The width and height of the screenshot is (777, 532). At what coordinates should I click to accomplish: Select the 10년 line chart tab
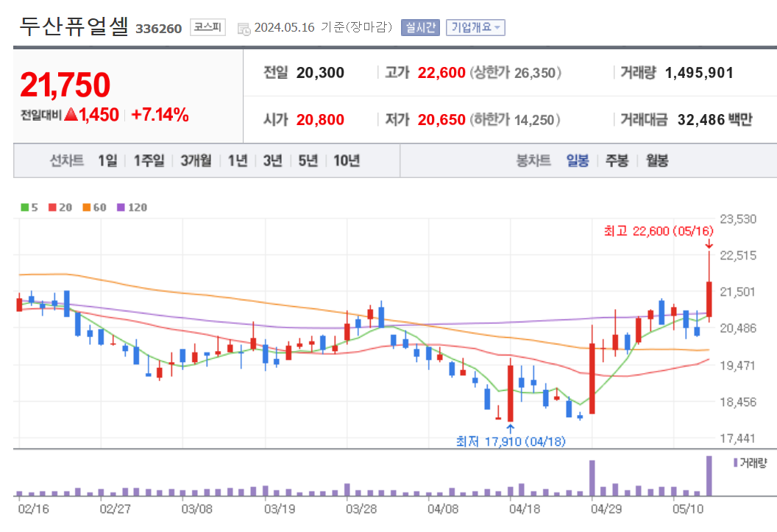coord(347,160)
